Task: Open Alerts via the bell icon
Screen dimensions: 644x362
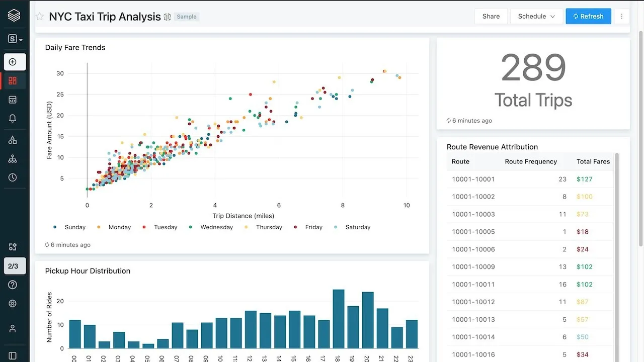Action: tap(13, 119)
